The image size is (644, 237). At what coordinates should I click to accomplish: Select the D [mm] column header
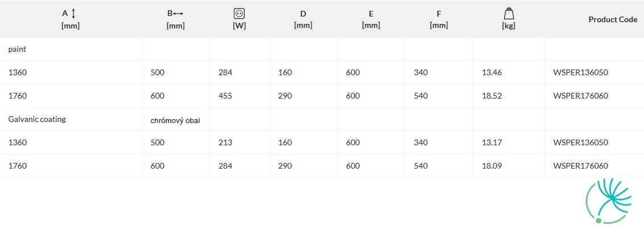coord(303,19)
